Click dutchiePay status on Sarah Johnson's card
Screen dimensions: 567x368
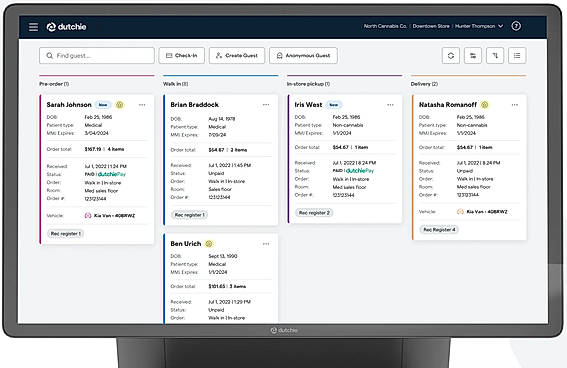coord(112,174)
